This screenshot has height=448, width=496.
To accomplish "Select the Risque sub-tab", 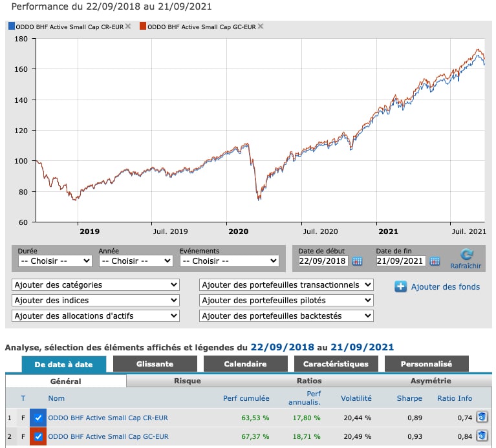I will (x=188, y=381).
